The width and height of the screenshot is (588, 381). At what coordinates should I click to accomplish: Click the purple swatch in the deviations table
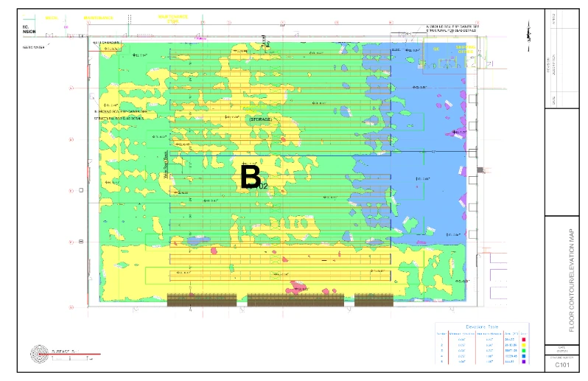pyautogui.click(x=524, y=362)
